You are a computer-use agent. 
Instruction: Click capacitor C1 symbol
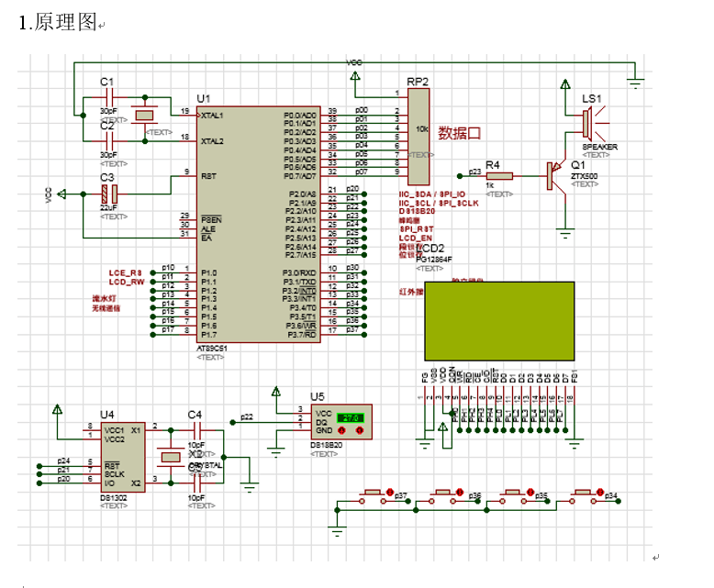pos(109,97)
